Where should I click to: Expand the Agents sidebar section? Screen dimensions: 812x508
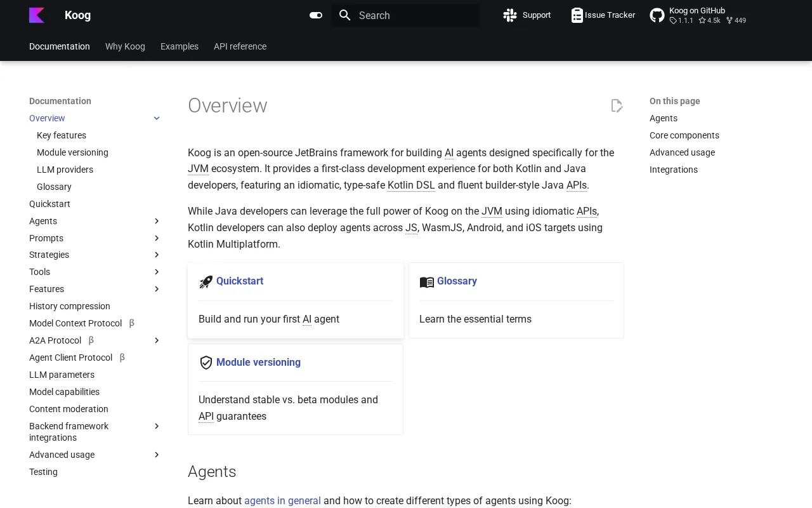tap(157, 221)
